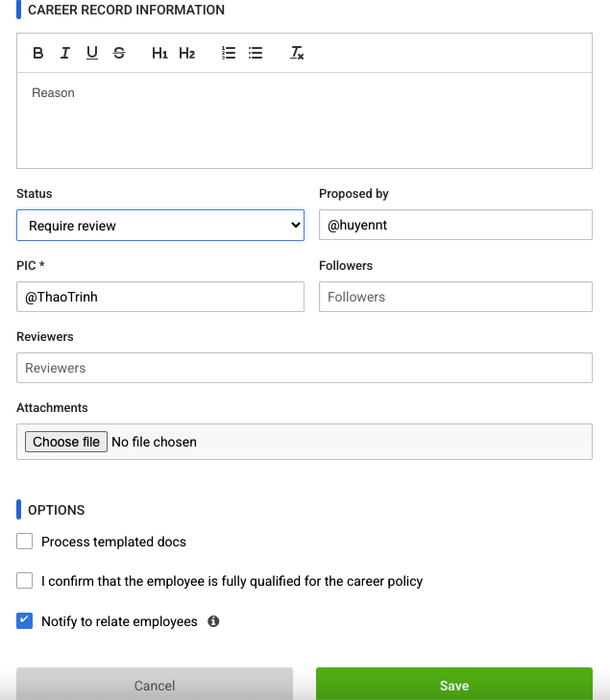The width and height of the screenshot is (610, 700).
Task: Clear text formatting (Tx icon)
Action: [297, 53]
